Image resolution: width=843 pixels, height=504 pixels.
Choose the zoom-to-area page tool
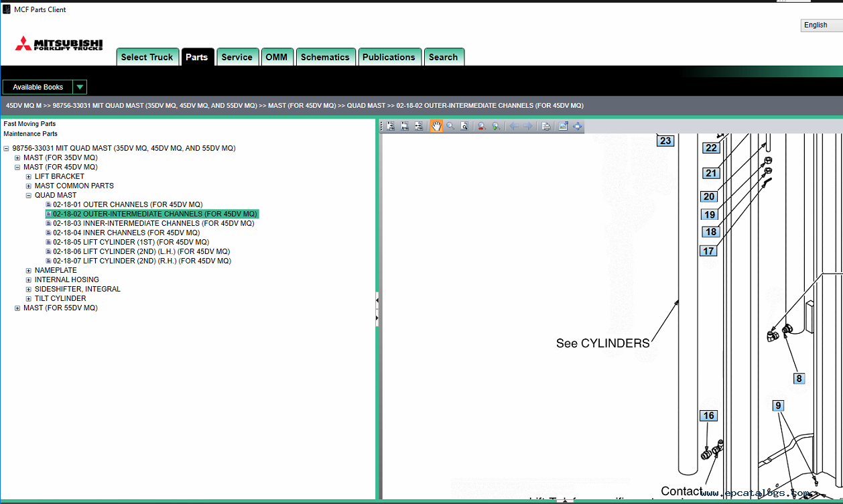pos(464,126)
